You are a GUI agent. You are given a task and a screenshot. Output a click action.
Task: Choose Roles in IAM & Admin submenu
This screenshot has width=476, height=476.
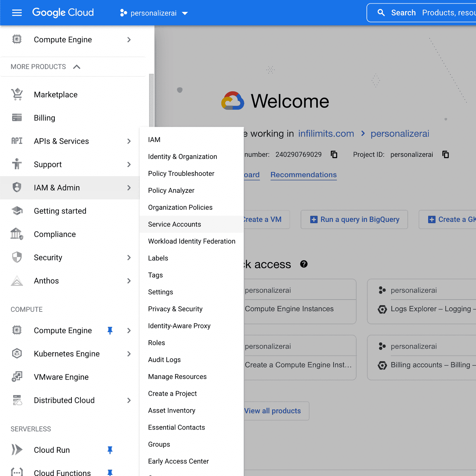156,343
